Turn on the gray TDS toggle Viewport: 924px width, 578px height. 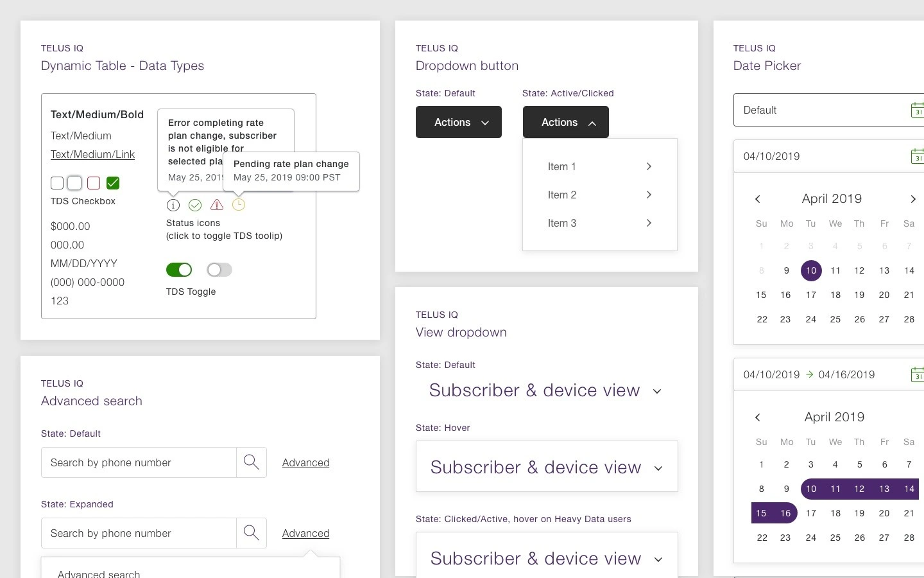click(x=219, y=270)
